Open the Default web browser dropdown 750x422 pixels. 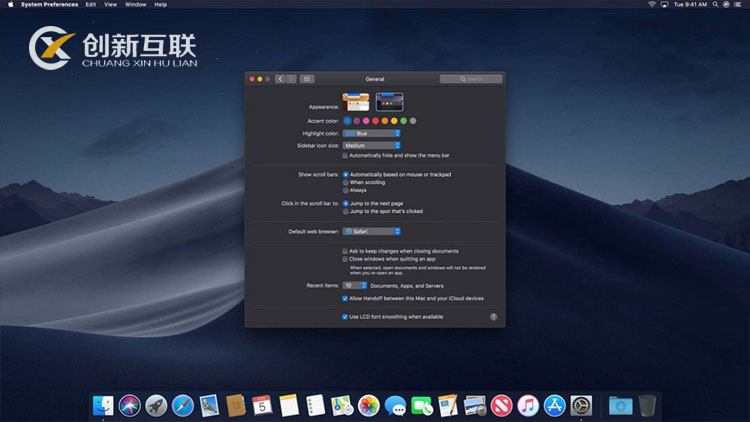371,231
